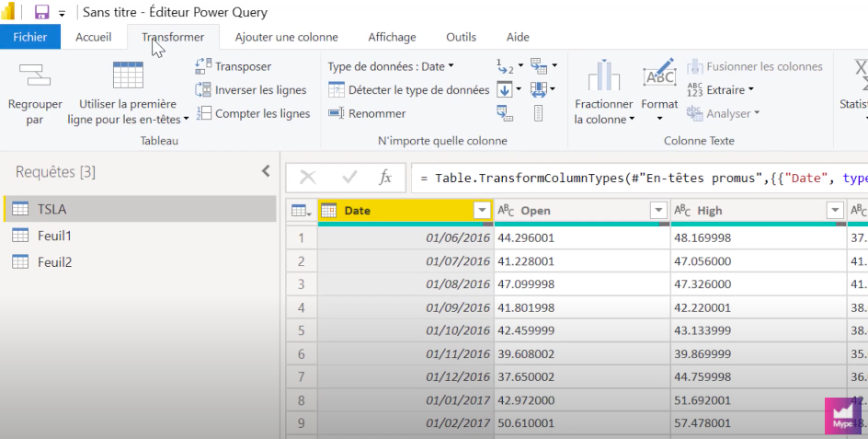This screenshot has width=868, height=439.
Task: Select row number 7
Action: click(x=302, y=377)
